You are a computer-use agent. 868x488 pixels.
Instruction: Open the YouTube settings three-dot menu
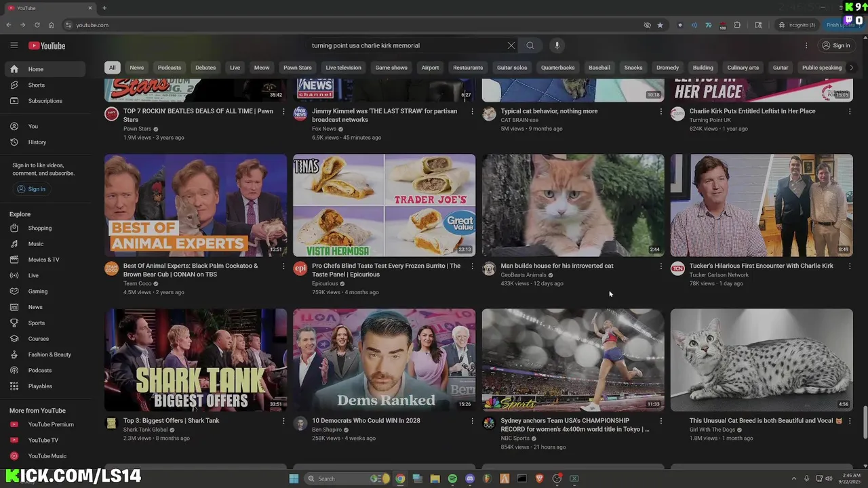[806, 45]
